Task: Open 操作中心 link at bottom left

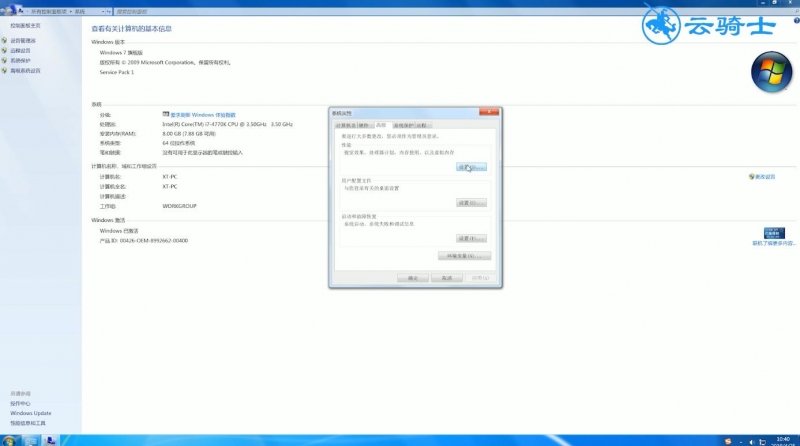Action: (x=20, y=404)
